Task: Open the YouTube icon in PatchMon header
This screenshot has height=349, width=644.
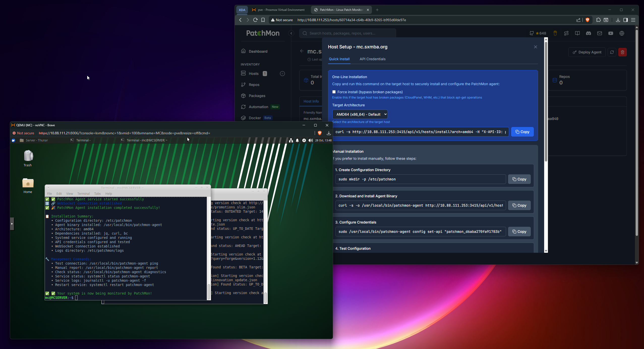Action: click(611, 33)
